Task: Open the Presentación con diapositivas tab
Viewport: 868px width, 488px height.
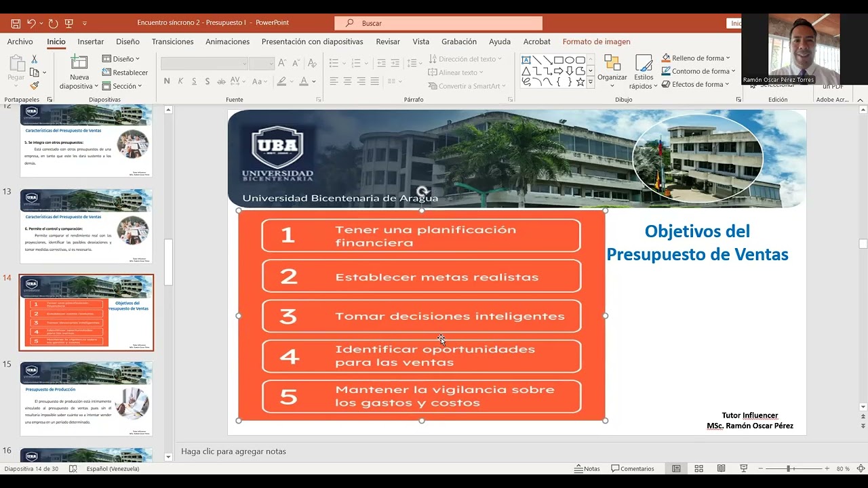Action: [x=312, y=41]
